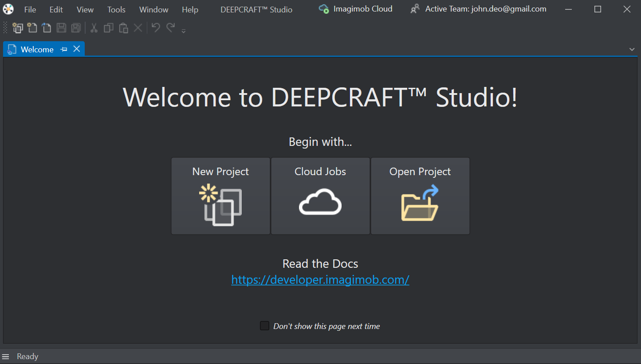The image size is (641, 364).
Task: Click the Open File toolbar icon
Action: point(47,28)
